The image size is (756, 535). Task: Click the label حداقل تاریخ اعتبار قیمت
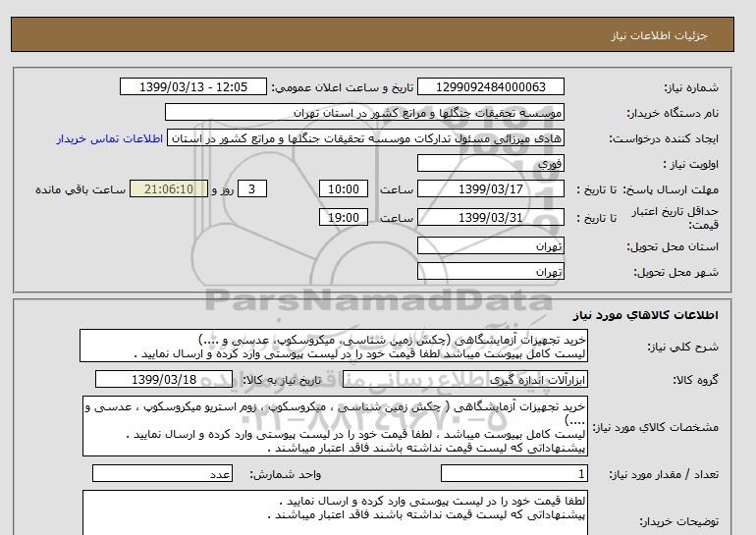pos(675,218)
